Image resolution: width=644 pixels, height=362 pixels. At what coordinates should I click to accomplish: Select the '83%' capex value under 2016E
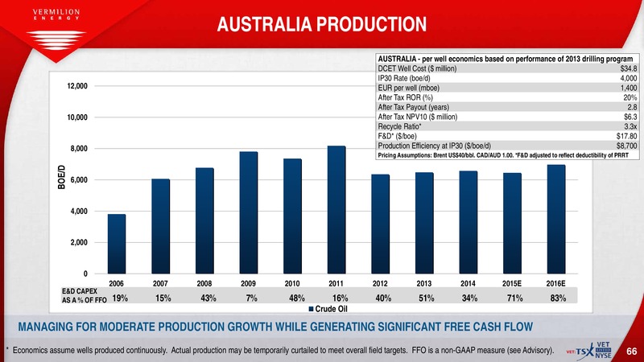[558, 298]
